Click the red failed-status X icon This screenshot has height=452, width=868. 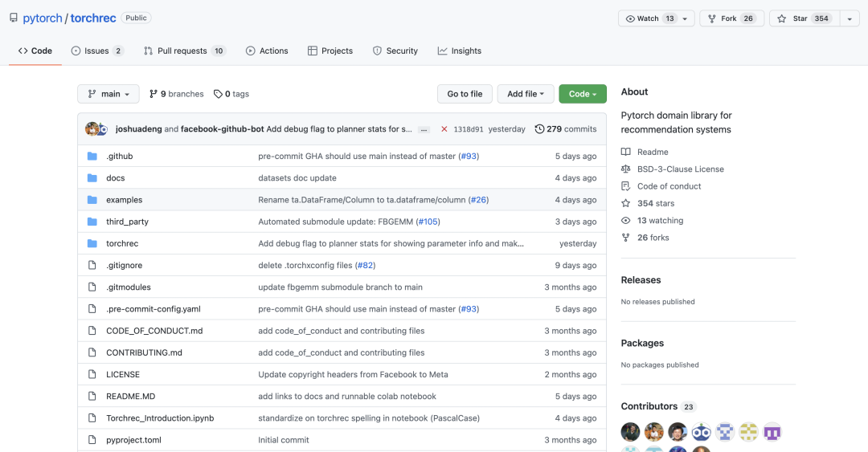click(x=444, y=129)
